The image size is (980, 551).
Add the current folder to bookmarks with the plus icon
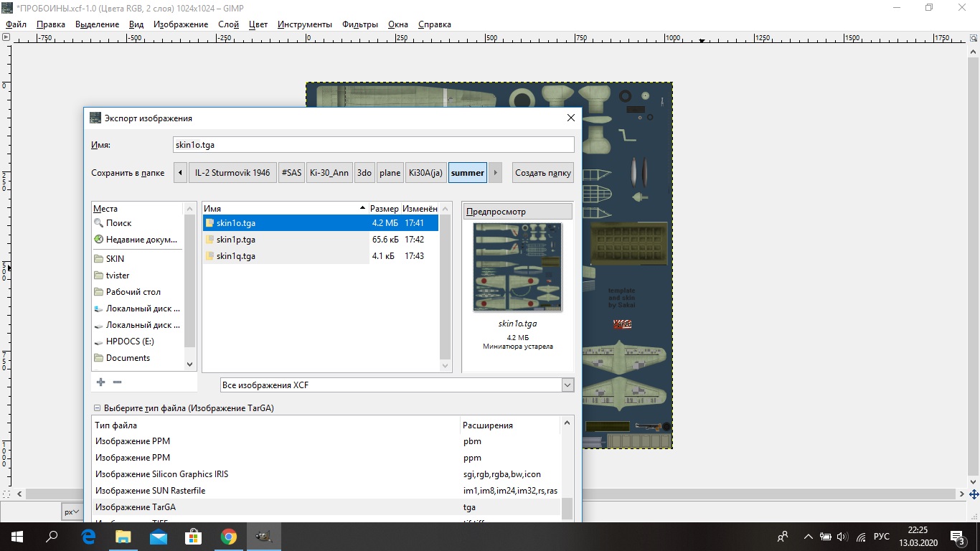(x=100, y=382)
